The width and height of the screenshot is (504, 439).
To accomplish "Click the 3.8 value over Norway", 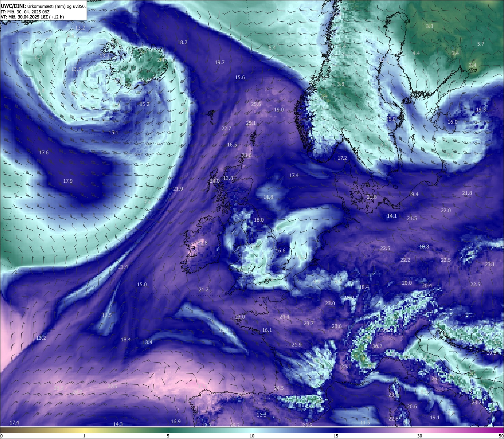I will [x=341, y=84].
